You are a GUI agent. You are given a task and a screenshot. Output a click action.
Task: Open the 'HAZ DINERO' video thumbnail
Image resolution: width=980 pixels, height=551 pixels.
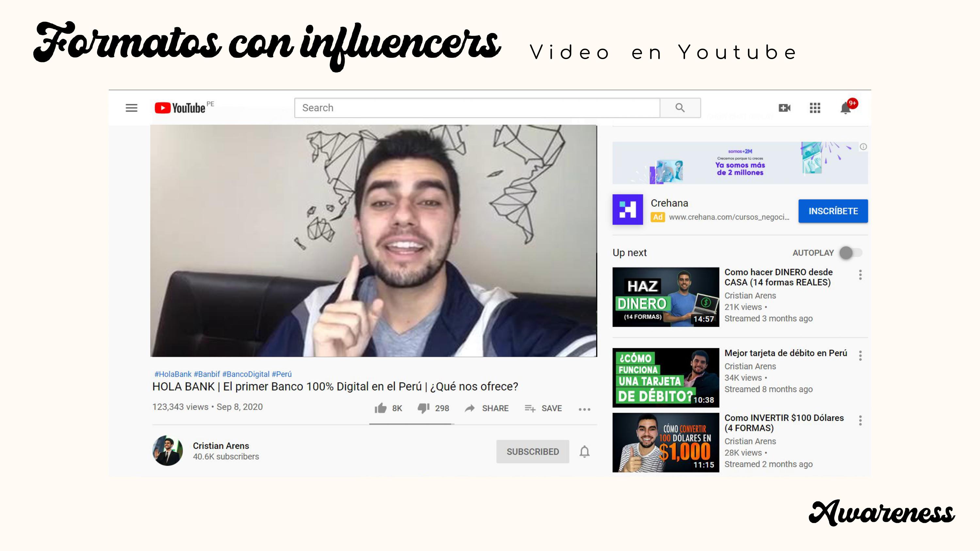666,297
